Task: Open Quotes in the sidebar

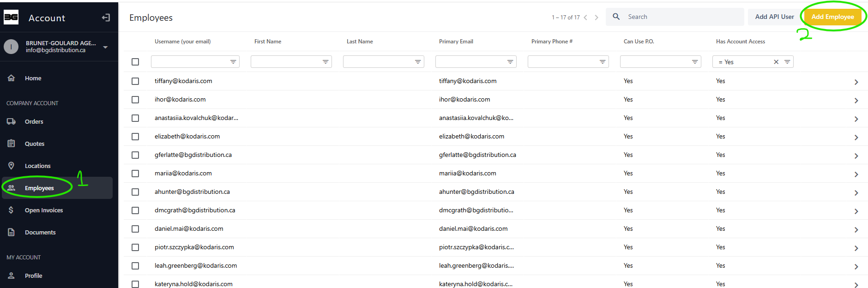Action: [57, 144]
